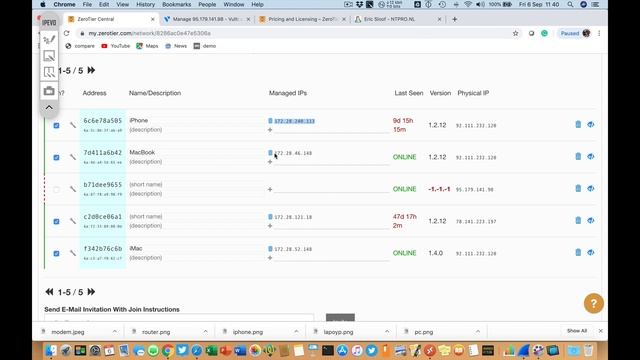
Task: Open wrench settings for b71dee9655
Action: click(73, 189)
